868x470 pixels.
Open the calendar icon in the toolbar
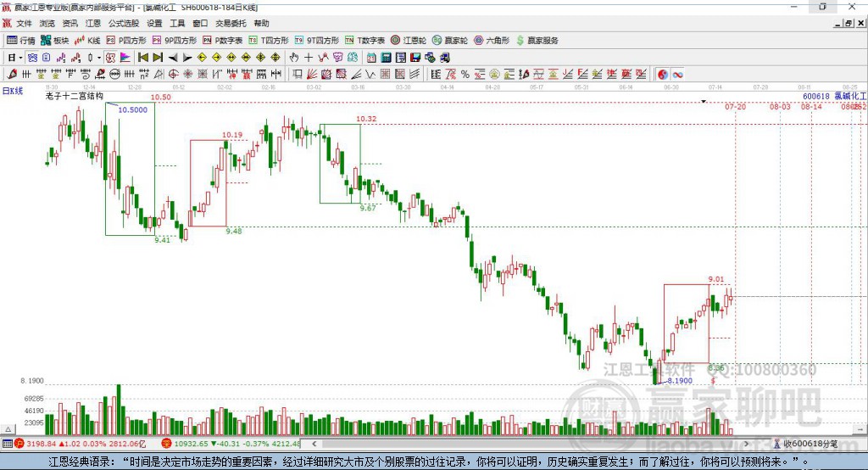[x=371, y=57]
